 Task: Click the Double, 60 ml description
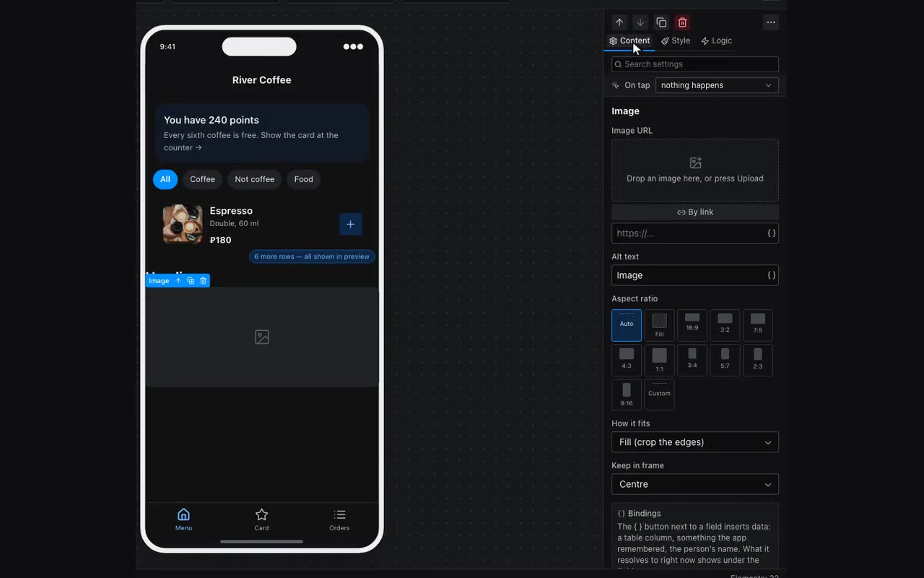click(x=234, y=224)
